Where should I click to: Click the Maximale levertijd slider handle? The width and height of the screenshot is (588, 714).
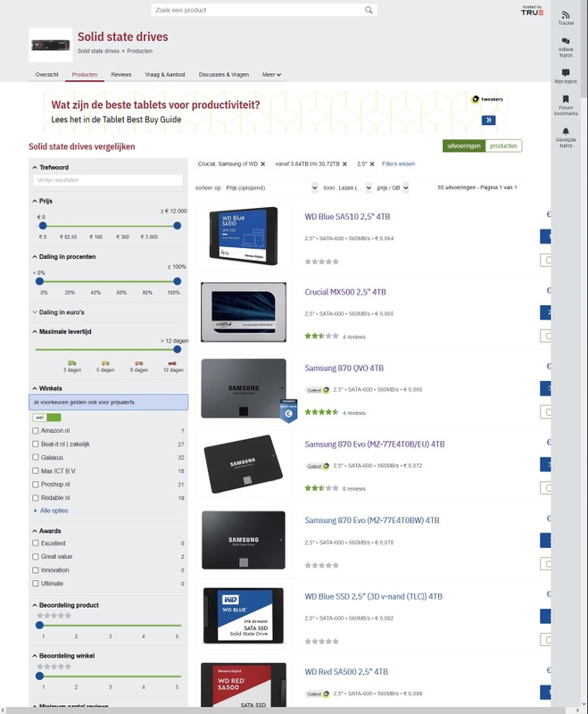(177, 349)
